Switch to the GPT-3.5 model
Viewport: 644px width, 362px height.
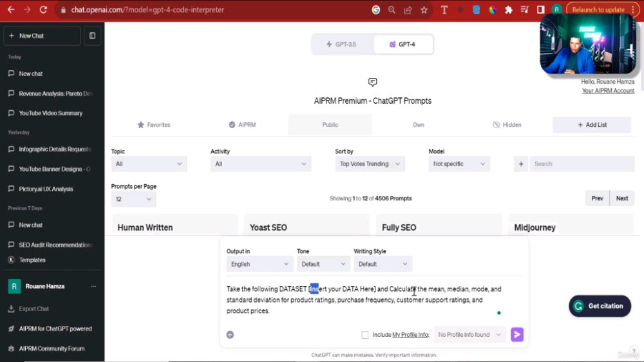[x=342, y=44]
